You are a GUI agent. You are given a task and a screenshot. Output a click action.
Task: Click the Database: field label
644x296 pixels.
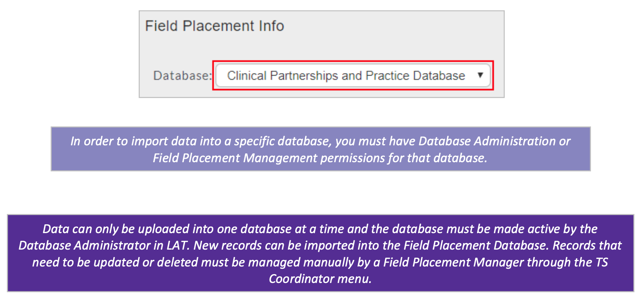click(182, 76)
